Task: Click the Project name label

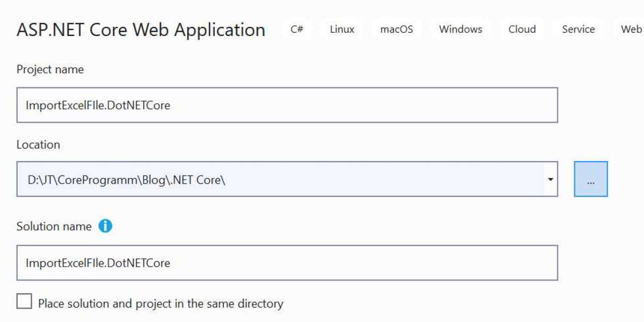Action: [x=50, y=69]
